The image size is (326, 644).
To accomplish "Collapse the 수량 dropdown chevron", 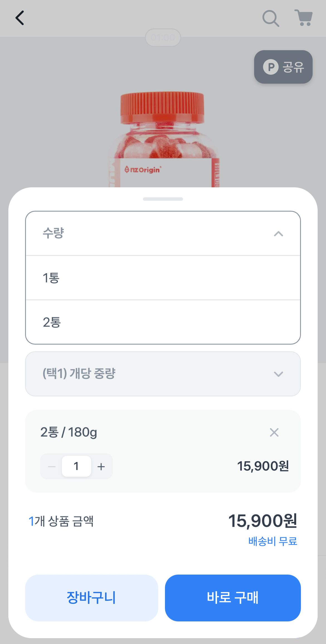I will tap(278, 234).
